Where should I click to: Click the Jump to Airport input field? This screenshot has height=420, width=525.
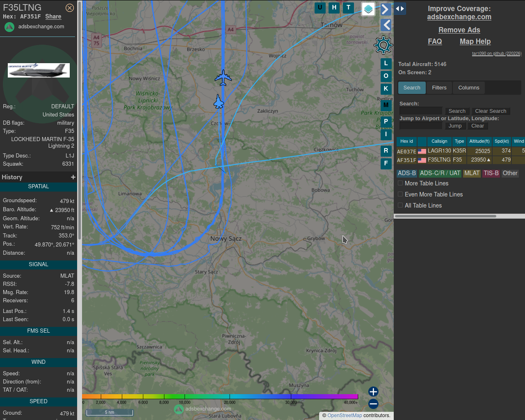[x=421, y=126]
